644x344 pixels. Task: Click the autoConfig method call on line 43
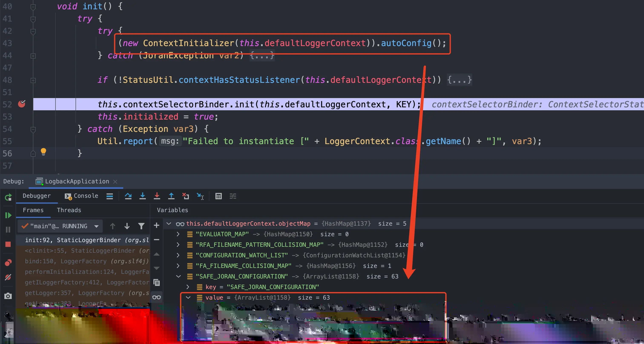406,43
